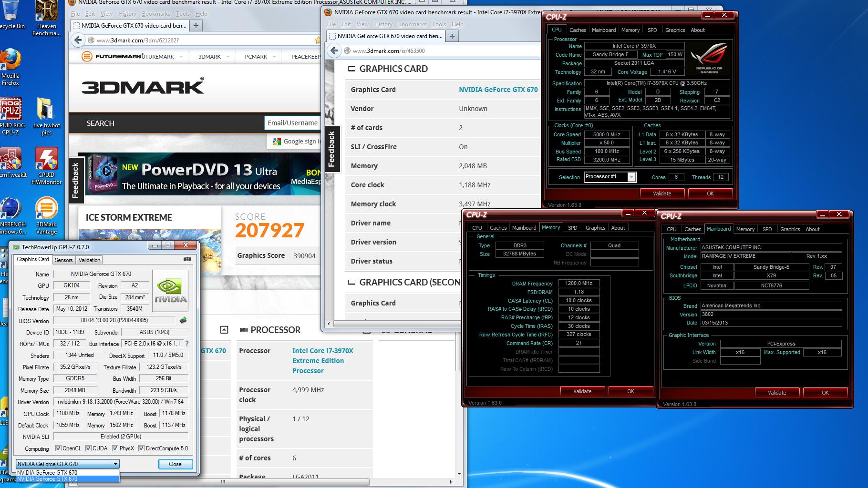Open Graphics tab in CPU-Z Mainboard window
This screenshot has height=488, width=868.
point(790,229)
